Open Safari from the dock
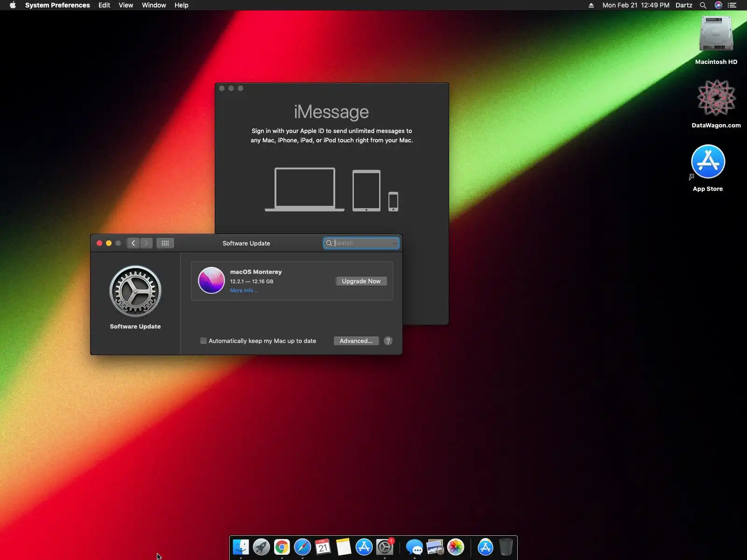Image resolution: width=747 pixels, height=560 pixels. point(303,547)
